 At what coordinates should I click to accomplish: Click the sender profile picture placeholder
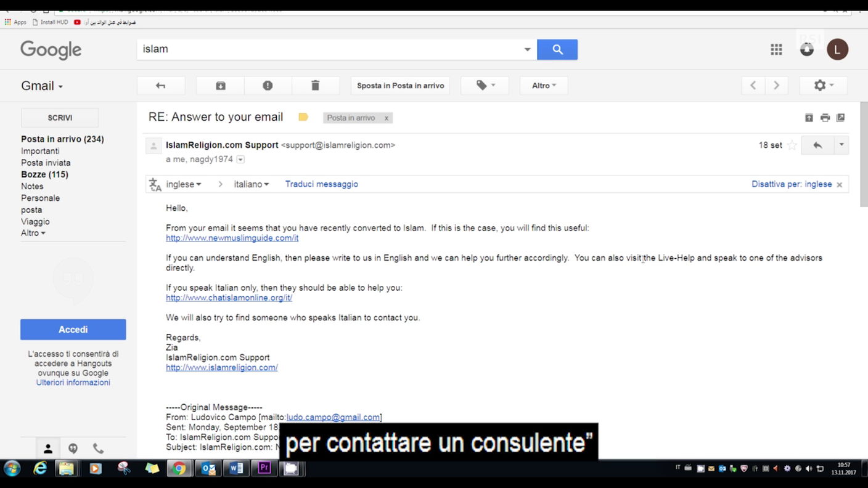[154, 146]
